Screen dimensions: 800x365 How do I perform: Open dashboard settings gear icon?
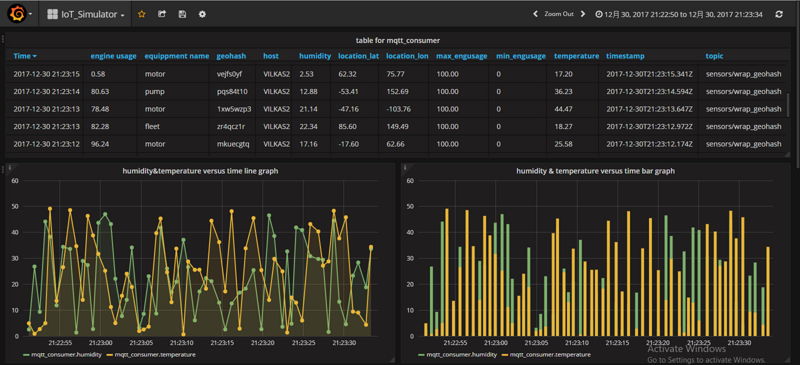[x=202, y=14]
